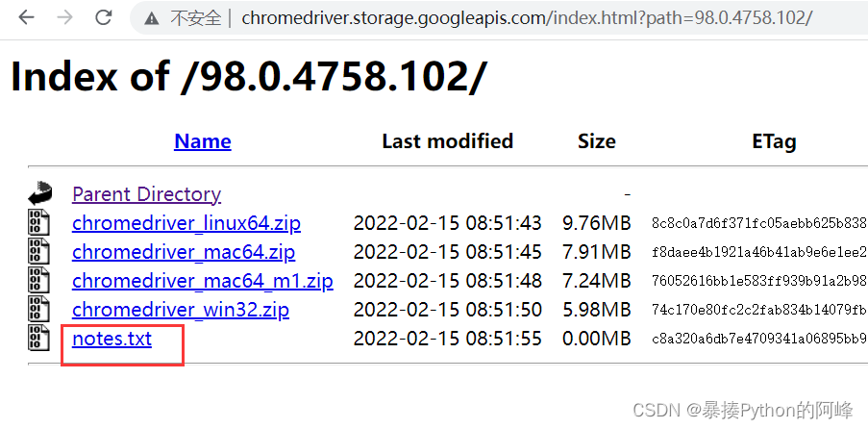Download chromedriver_linux64.zip

click(186, 223)
